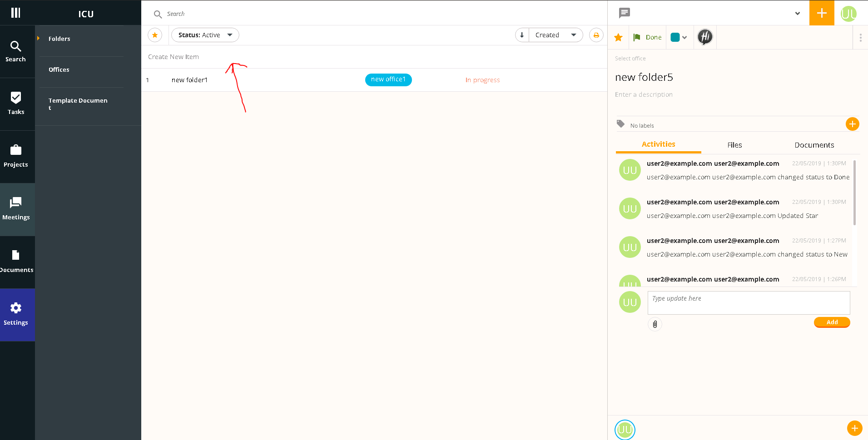Click the new office1 tag
Viewport: 868px width, 440px height.
tap(388, 79)
